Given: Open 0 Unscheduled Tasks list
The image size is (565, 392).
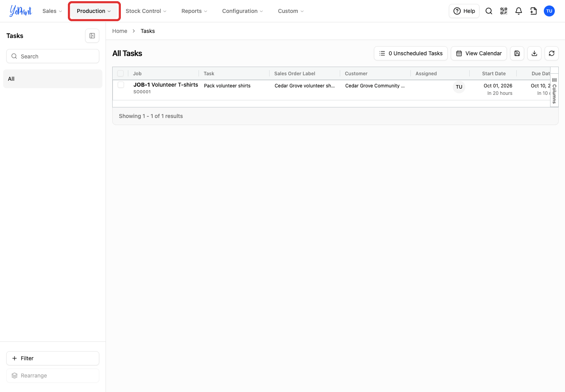Looking at the screenshot, I should 411,53.
